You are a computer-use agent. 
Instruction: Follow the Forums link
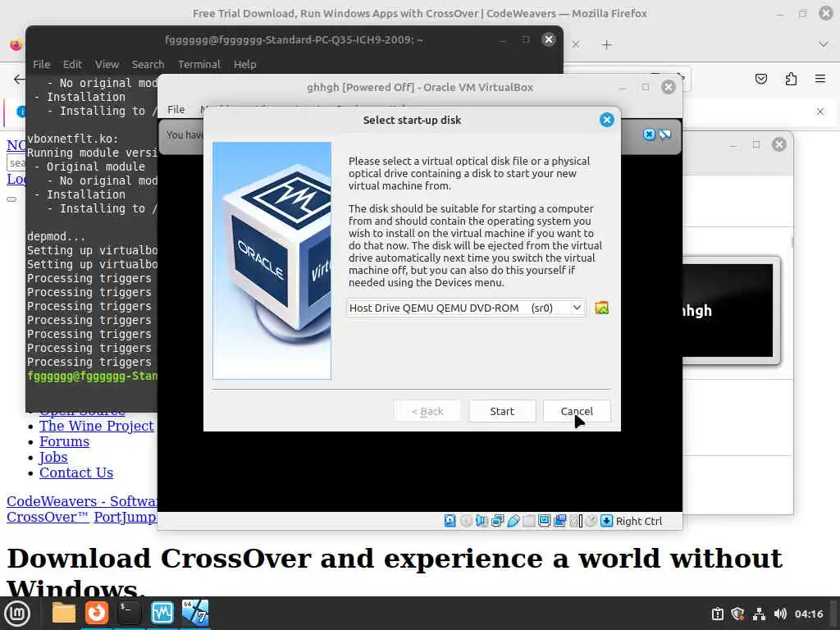coord(64,441)
